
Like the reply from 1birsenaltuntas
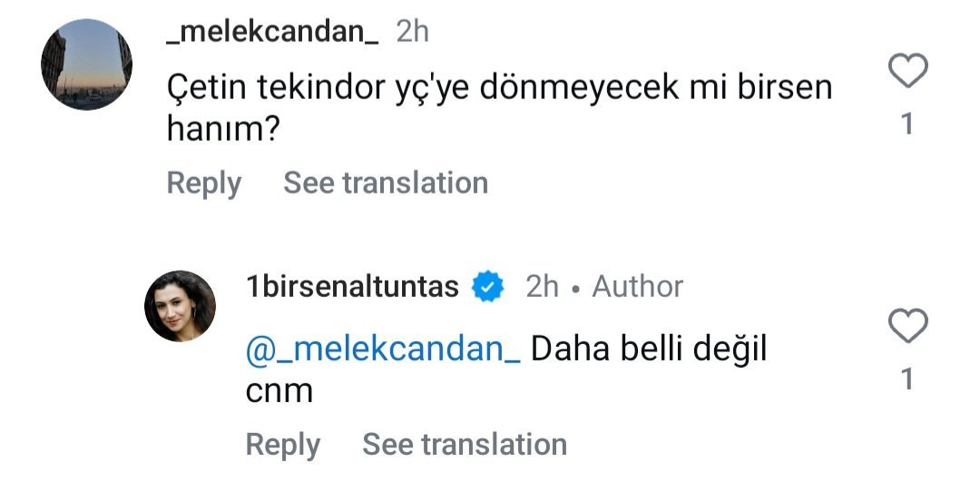[907, 326]
